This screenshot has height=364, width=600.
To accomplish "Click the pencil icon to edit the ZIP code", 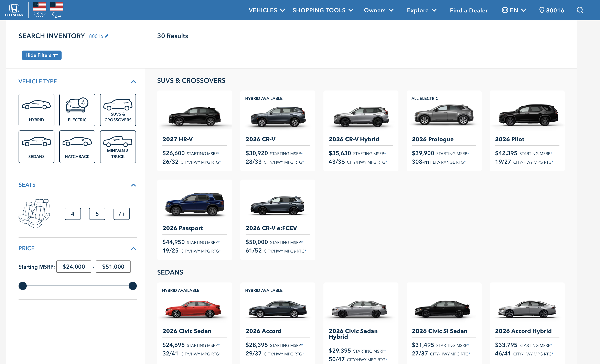I will pos(106,36).
